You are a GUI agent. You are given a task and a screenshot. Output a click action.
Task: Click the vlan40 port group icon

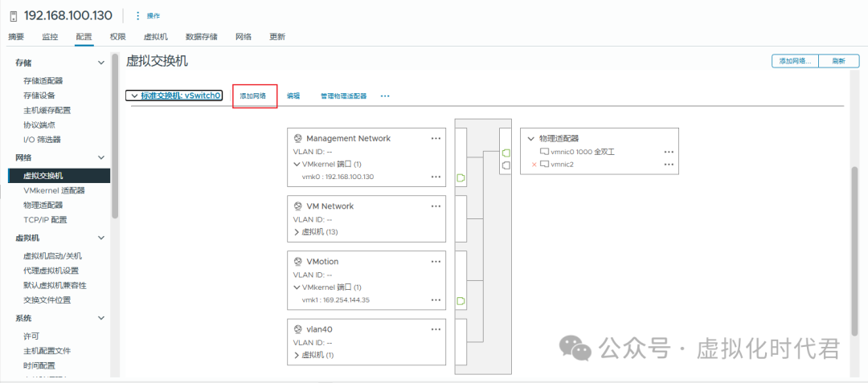(298, 329)
